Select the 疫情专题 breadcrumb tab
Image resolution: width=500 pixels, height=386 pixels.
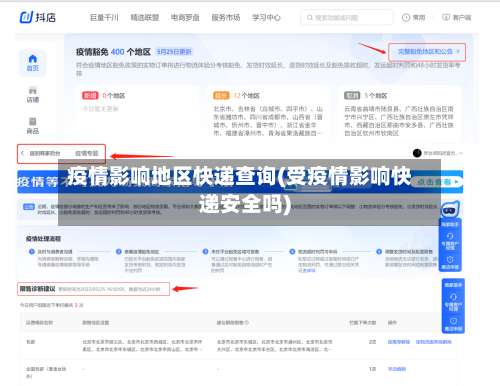click(87, 153)
